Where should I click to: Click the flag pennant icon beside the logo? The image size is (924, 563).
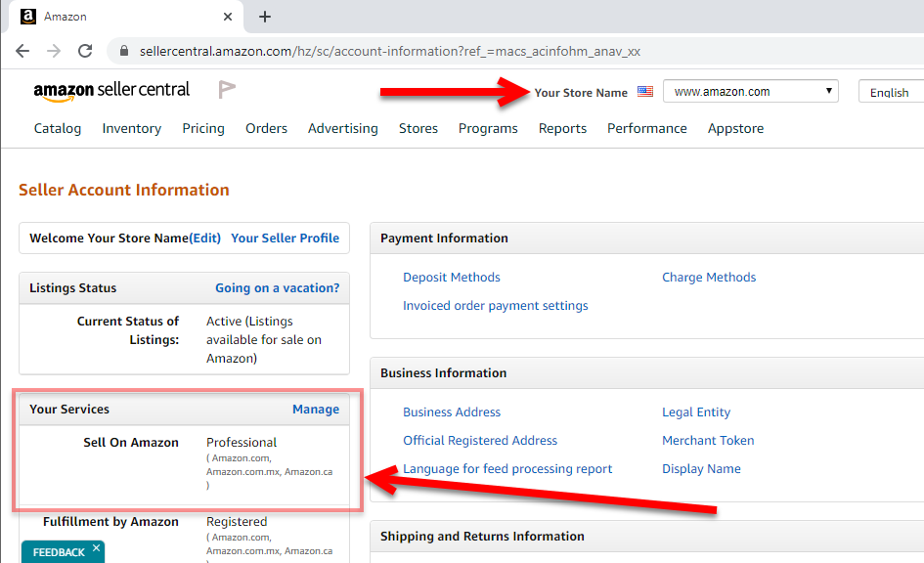pyautogui.click(x=226, y=88)
